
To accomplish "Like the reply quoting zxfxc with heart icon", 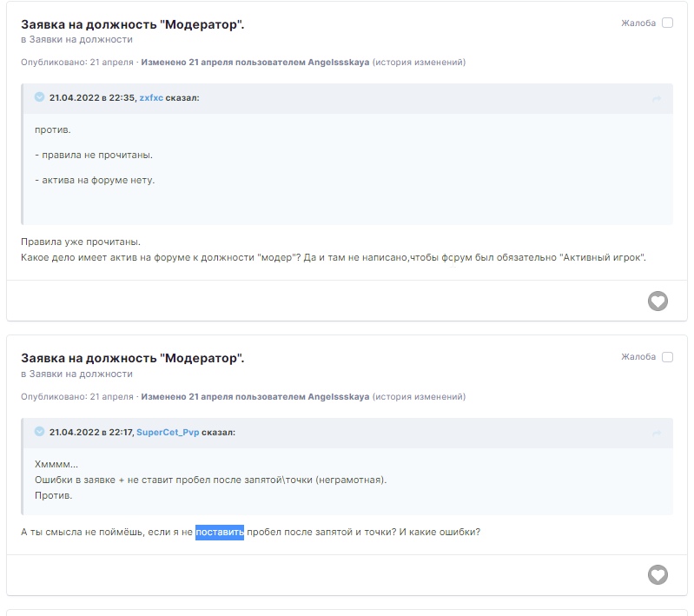I will click(658, 301).
